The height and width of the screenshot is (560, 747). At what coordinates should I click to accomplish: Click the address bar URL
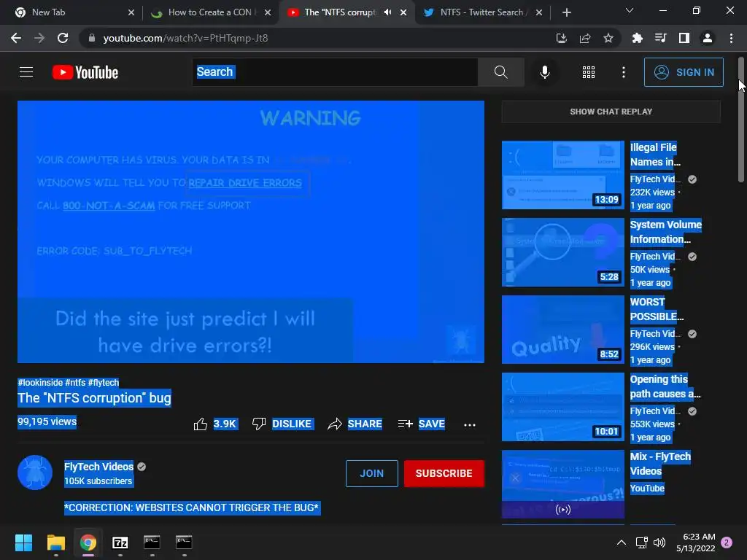coord(186,38)
